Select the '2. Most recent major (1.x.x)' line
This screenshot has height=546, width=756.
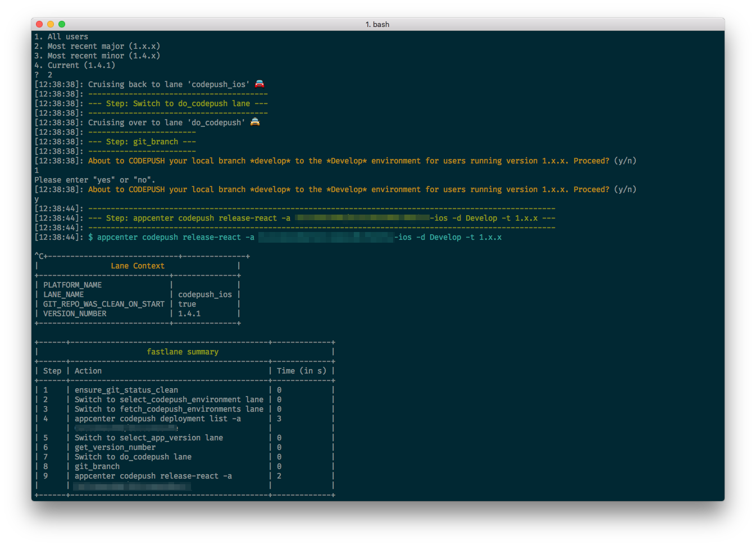tap(97, 46)
